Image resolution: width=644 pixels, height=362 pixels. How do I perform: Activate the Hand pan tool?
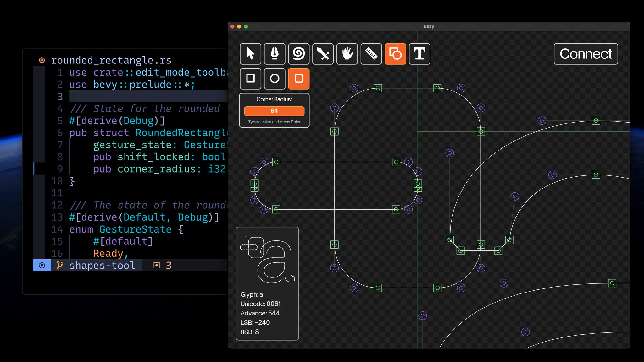347,54
